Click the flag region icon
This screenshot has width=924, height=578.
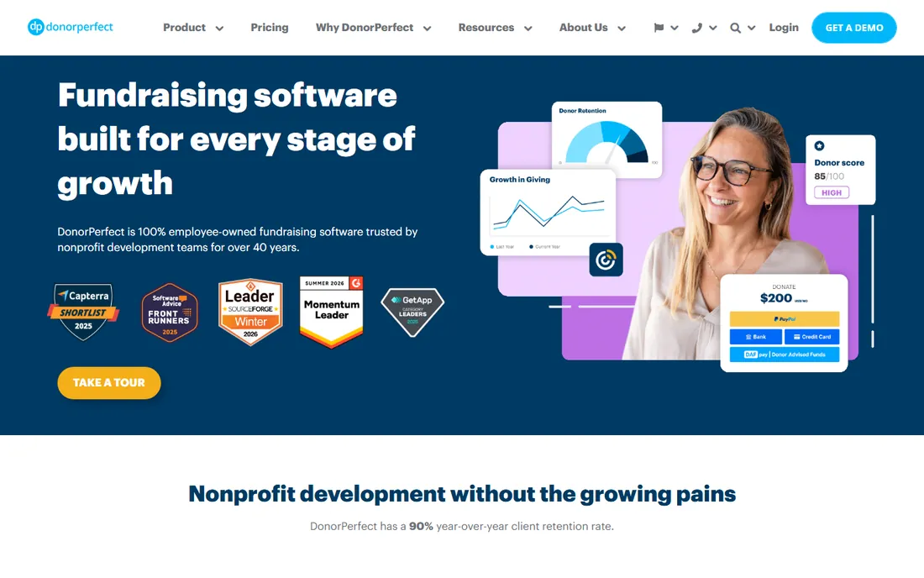(659, 28)
